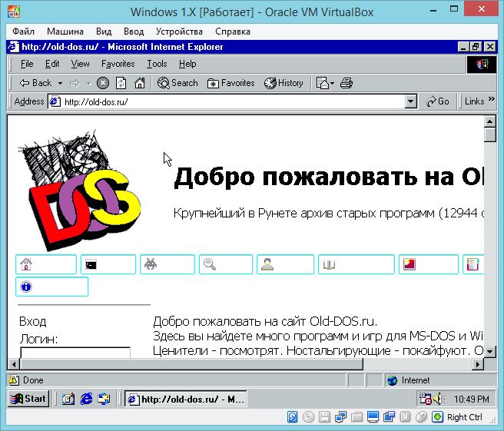Go to the Home page icon

point(140,83)
